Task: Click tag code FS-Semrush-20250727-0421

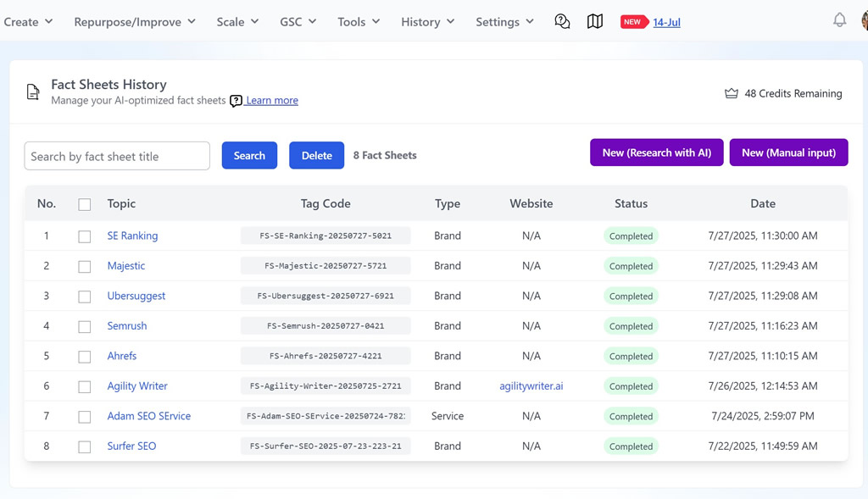Action: tap(325, 326)
